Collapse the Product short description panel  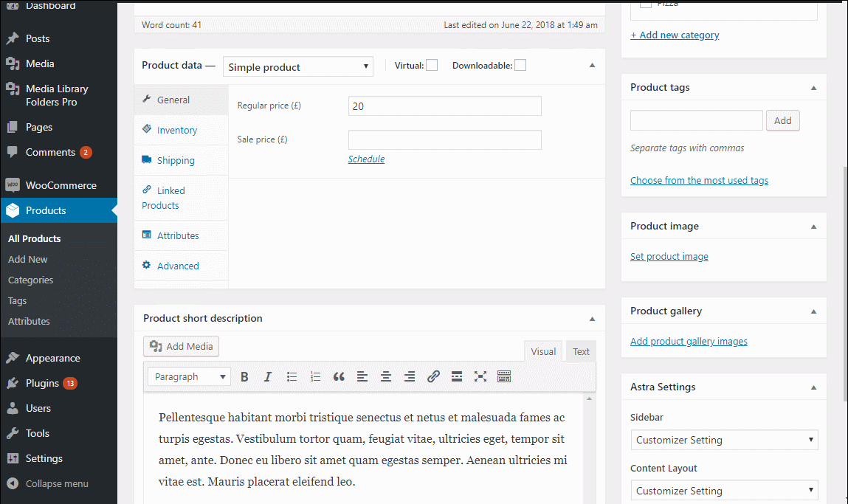click(592, 319)
